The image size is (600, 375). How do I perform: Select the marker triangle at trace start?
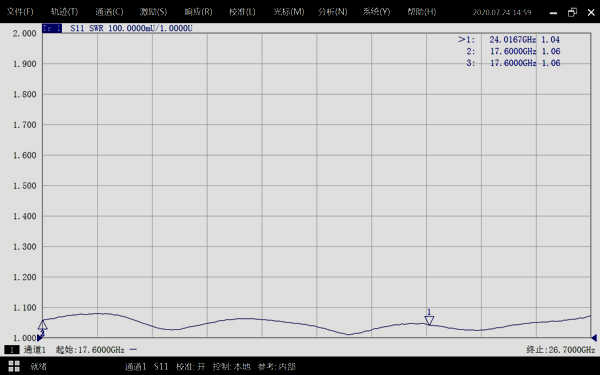tap(42, 326)
